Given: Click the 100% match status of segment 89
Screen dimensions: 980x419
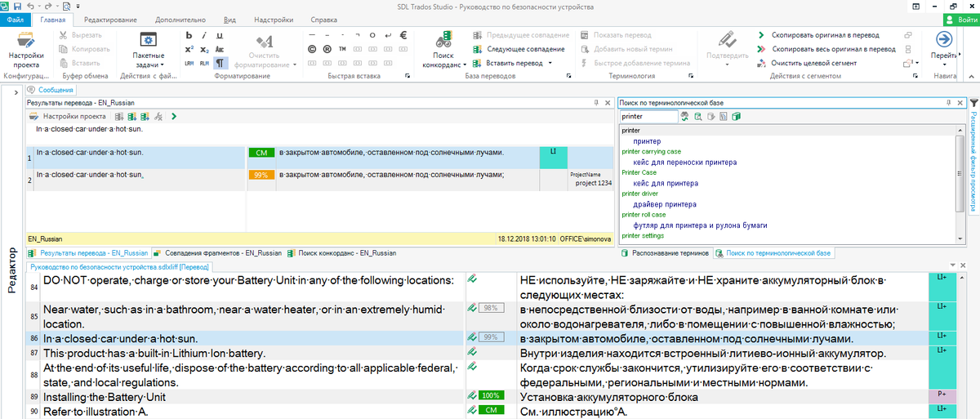Looking at the screenshot, I should [491, 396].
